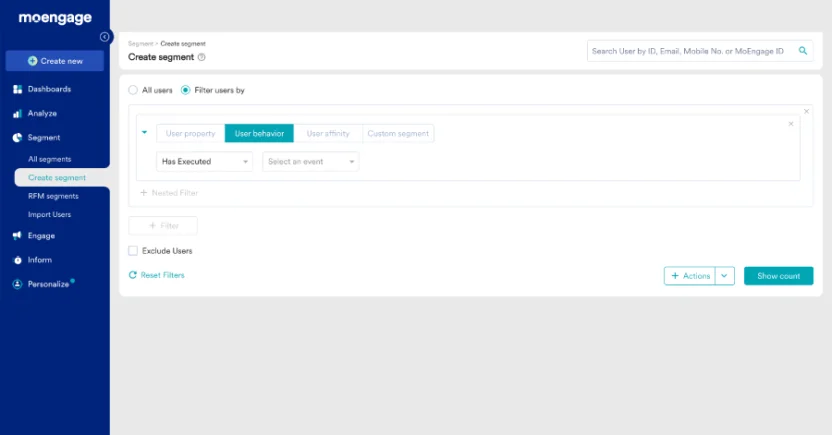Click the Analyze bar chart icon
This screenshot has height=435, width=832.
point(18,114)
